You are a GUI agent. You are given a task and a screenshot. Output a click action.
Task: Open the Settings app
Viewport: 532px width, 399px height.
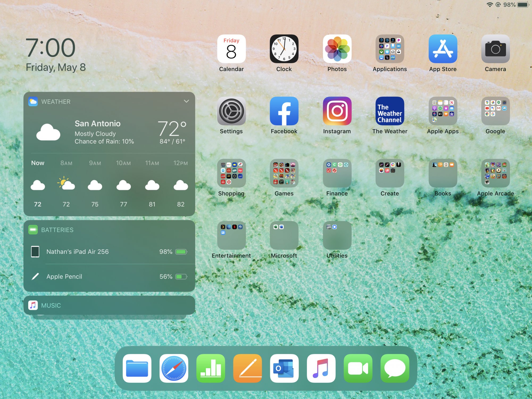(x=231, y=111)
